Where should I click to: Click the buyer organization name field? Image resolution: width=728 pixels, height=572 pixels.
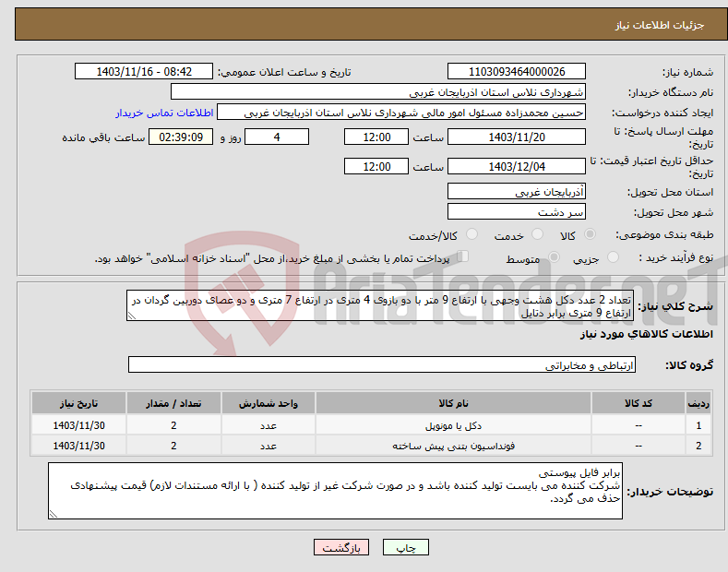tap(378, 92)
